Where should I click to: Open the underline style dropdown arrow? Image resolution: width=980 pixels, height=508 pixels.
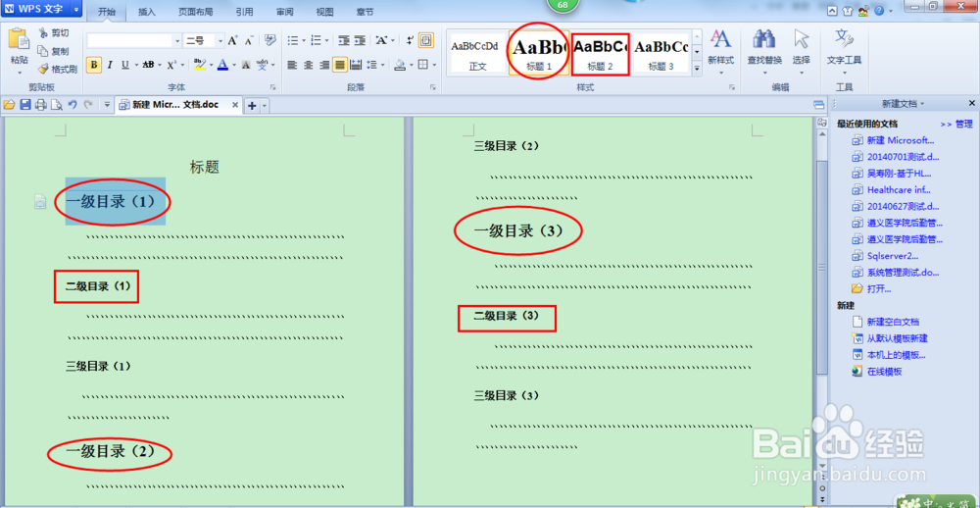point(135,65)
